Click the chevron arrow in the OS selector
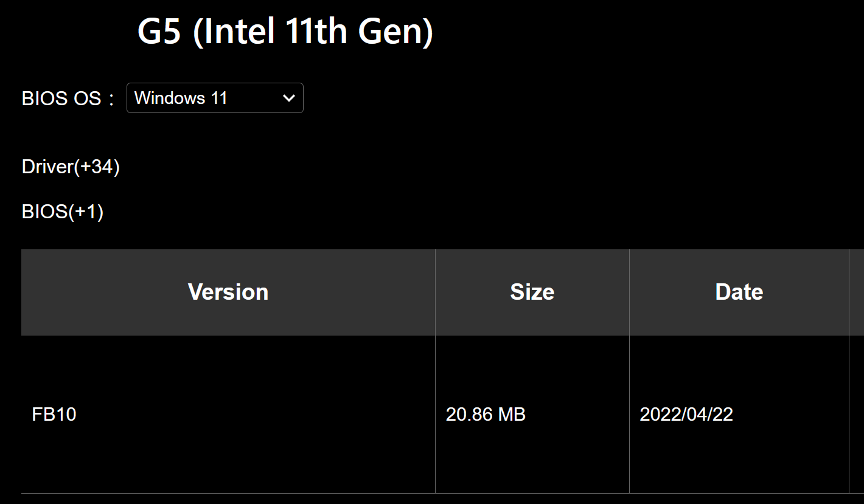 tap(289, 98)
